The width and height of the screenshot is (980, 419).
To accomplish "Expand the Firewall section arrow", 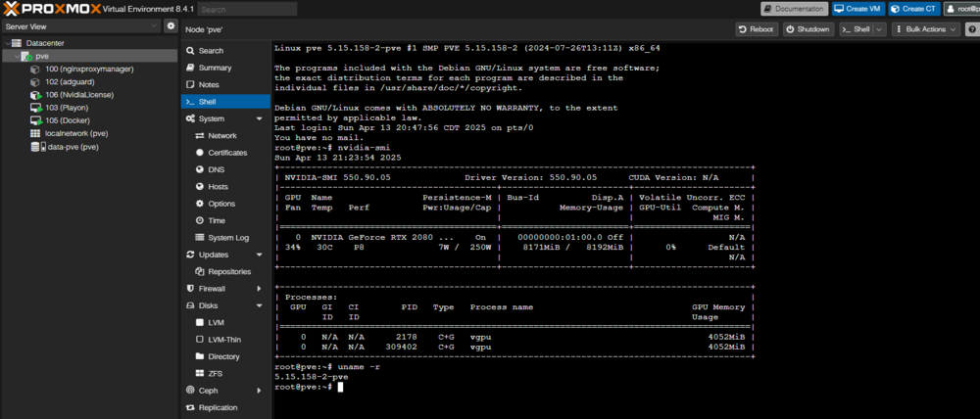I will point(260,289).
